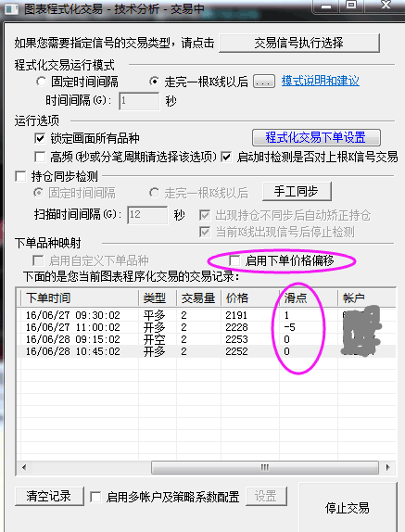The height and width of the screenshot is (532, 405).
Task: Enable 启用下单价格偏移 checkbox
Action: click(234, 260)
